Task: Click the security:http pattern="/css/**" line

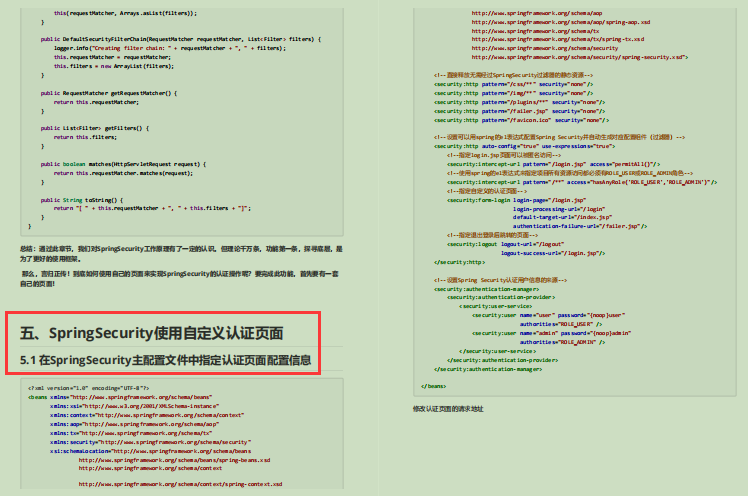Action: pos(514,84)
